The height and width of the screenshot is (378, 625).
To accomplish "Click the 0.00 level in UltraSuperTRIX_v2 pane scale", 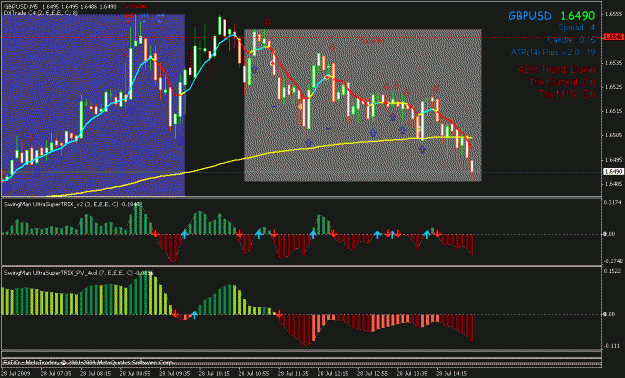I will coord(609,234).
